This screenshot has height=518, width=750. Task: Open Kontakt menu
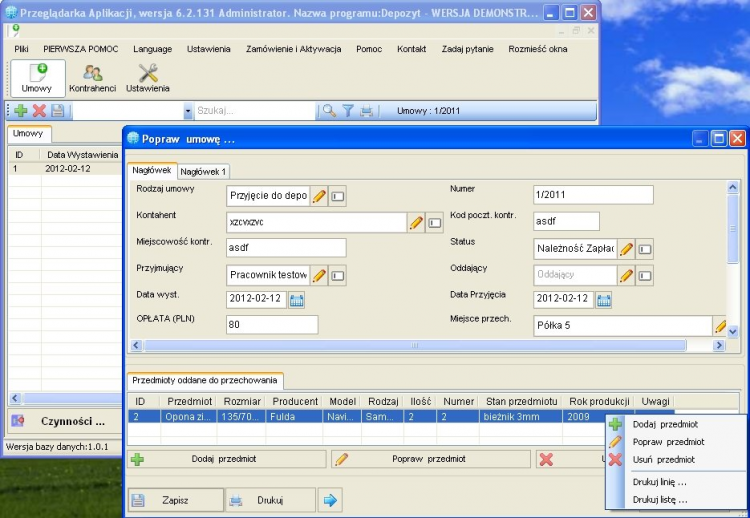click(x=411, y=49)
